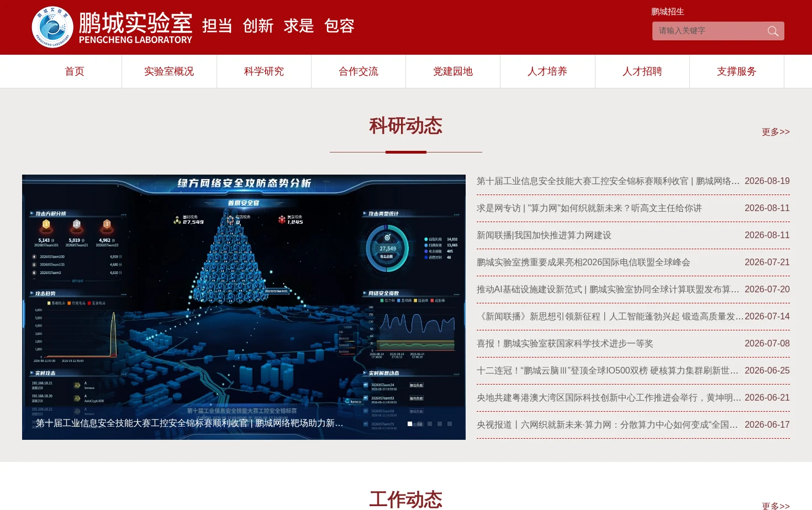The height and width of the screenshot is (510, 812).
Task: Click the search magnifier icon
Action: [x=773, y=31]
